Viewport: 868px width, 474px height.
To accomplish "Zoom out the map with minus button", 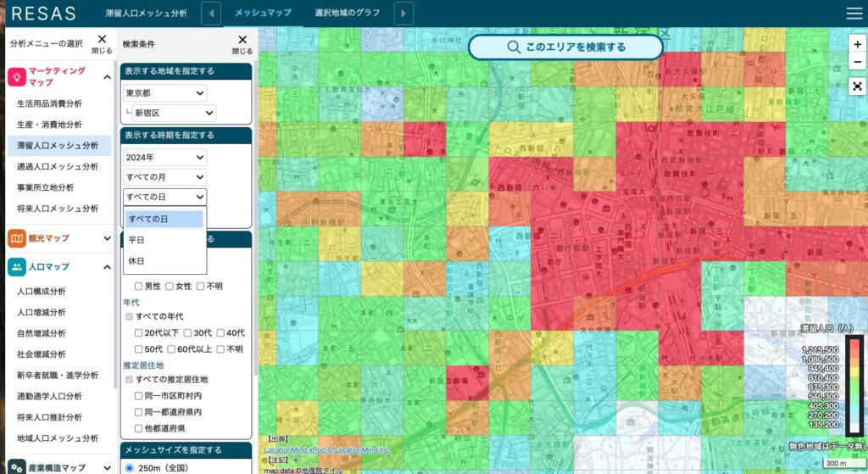I will tap(857, 62).
